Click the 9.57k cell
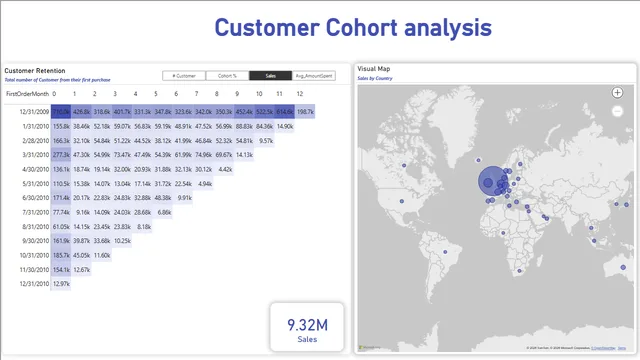Image resolution: width=640 pixels, height=360 pixels. 265,141
